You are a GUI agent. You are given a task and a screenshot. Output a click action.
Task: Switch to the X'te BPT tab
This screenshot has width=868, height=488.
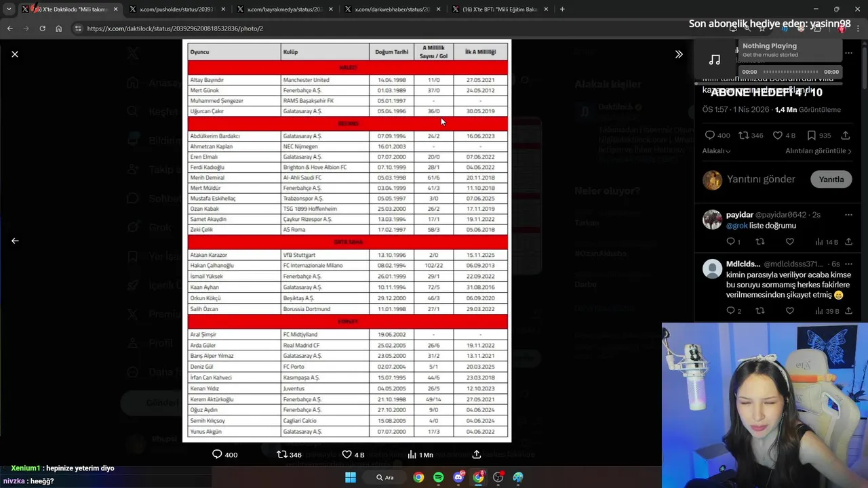[500, 9]
